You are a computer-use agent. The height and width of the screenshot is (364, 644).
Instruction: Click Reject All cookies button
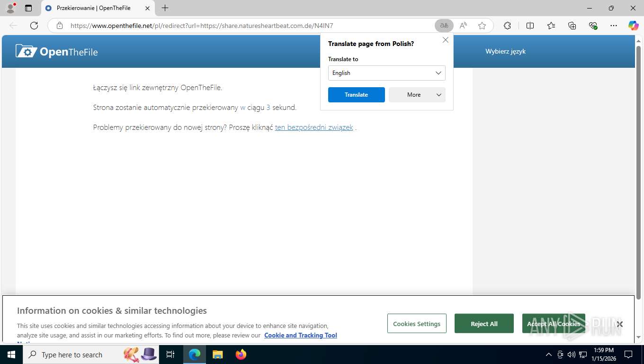484,324
